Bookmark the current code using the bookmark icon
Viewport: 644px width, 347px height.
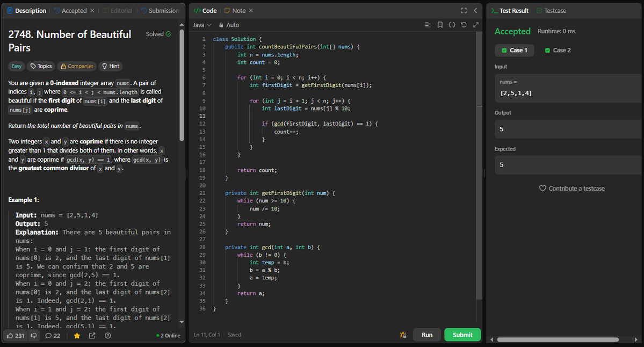coord(440,24)
